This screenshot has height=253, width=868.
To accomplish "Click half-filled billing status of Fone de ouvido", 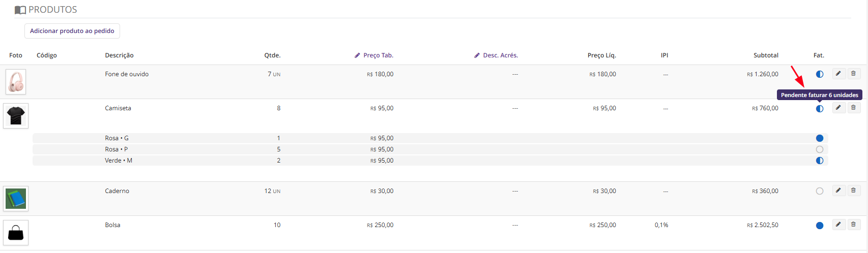I will pos(820,74).
